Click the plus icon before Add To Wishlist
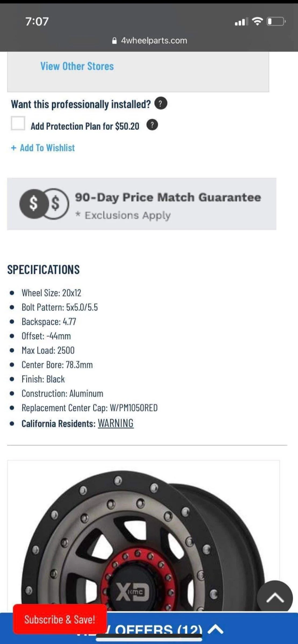Screen dimensions: 298x644 pyautogui.click(x=14, y=148)
